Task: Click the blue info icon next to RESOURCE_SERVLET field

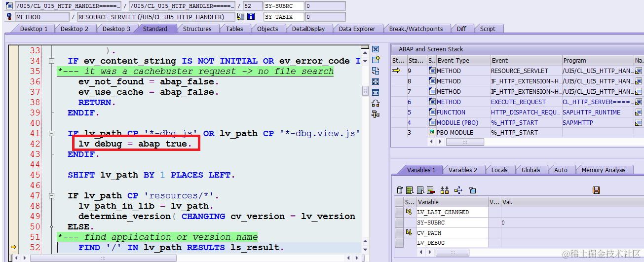Action: [251, 17]
